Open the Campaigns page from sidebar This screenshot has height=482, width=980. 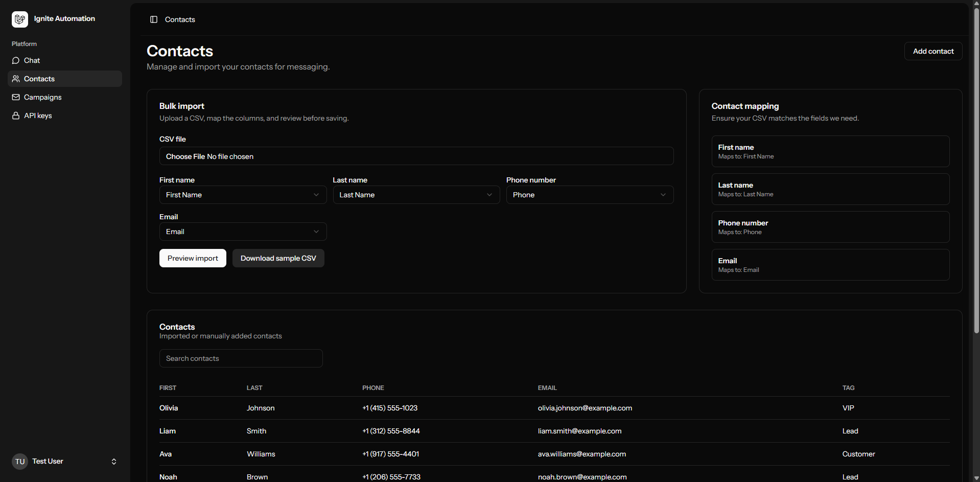click(x=43, y=97)
